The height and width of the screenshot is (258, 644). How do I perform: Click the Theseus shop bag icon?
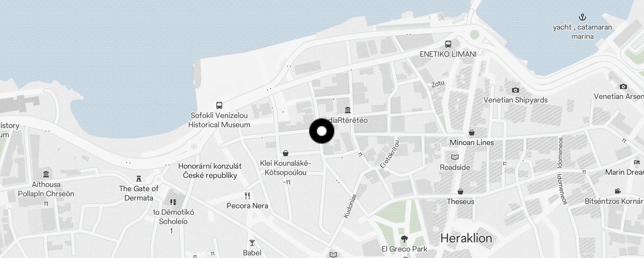point(461,192)
